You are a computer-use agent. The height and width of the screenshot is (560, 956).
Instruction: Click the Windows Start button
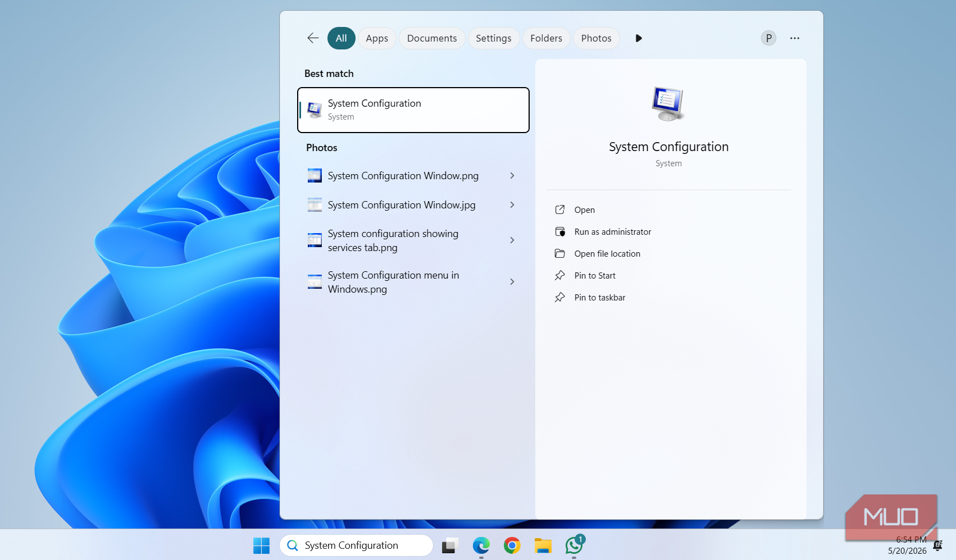tap(261, 545)
